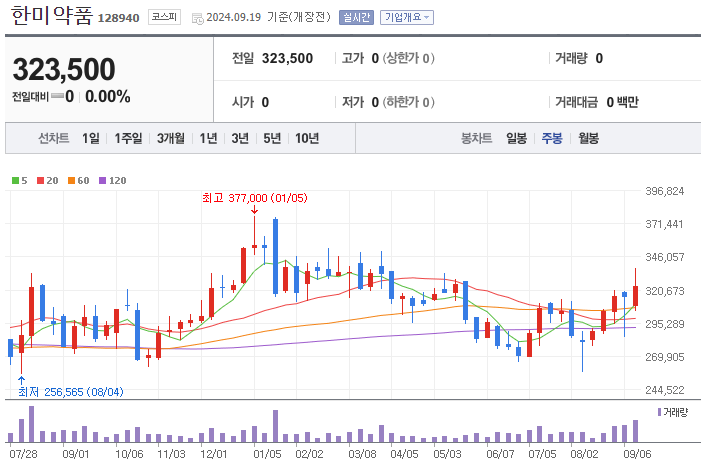Image resolution: width=701 pixels, height=466 pixels.
Task: Select the 1일 line chart tab
Action: tap(91, 138)
